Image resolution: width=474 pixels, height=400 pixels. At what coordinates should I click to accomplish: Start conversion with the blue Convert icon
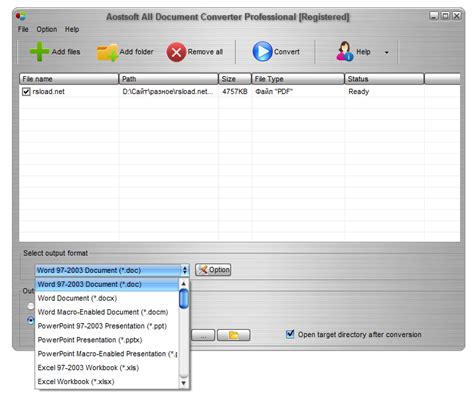coord(262,51)
